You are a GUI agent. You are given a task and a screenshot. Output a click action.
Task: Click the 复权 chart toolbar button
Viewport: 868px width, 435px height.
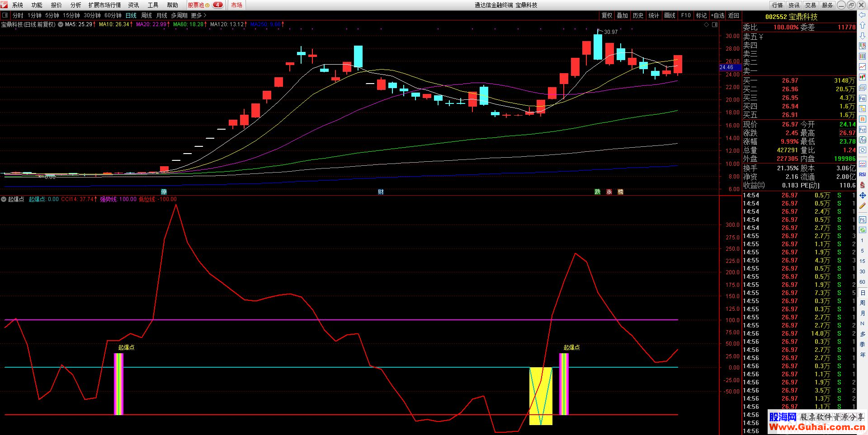tap(607, 15)
